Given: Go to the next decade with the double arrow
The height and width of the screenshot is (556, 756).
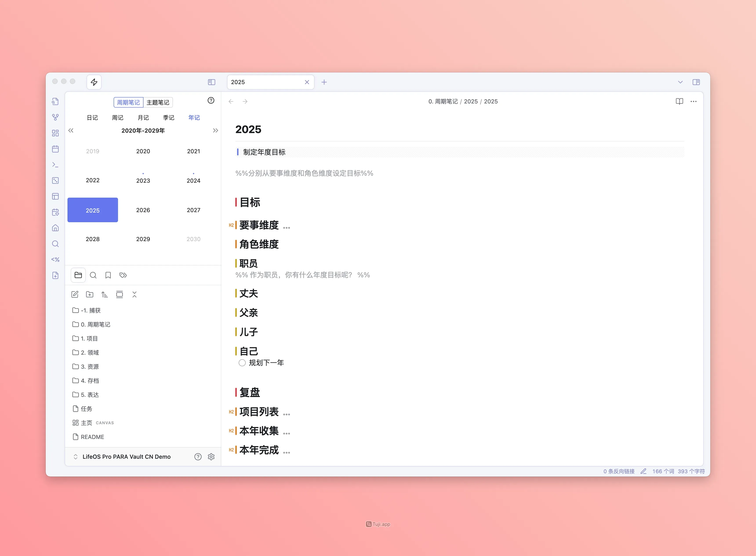Looking at the screenshot, I should coord(216,131).
